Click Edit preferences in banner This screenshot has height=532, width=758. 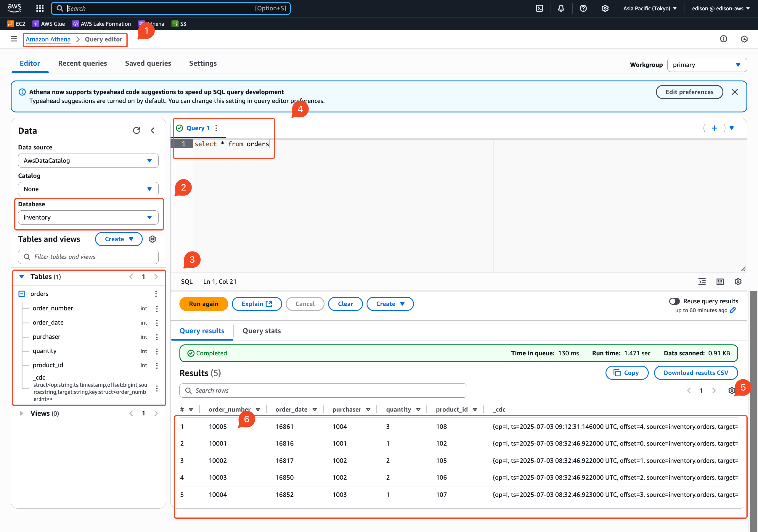pyautogui.click(x=689, y=92)
